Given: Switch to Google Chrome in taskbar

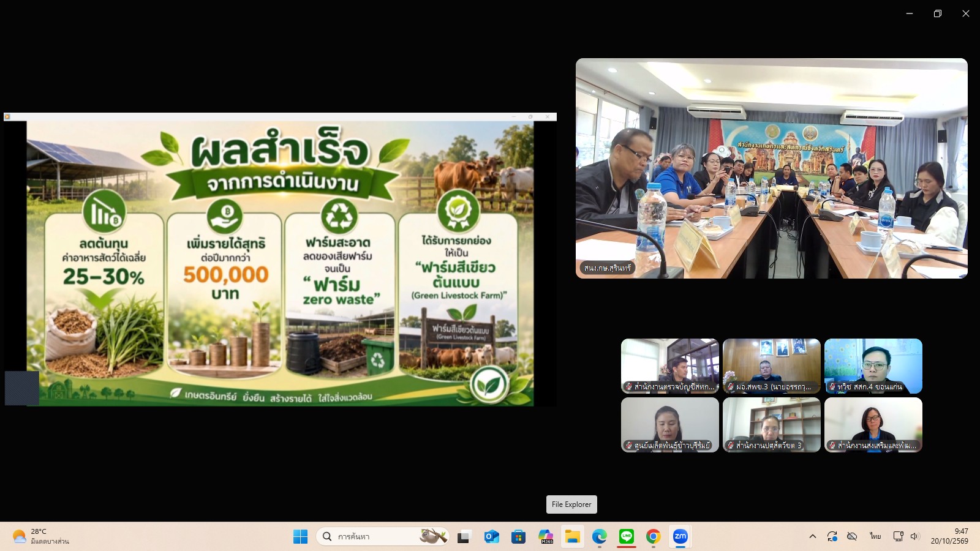Looking at the screenshot, I should [x=654, y=537].
